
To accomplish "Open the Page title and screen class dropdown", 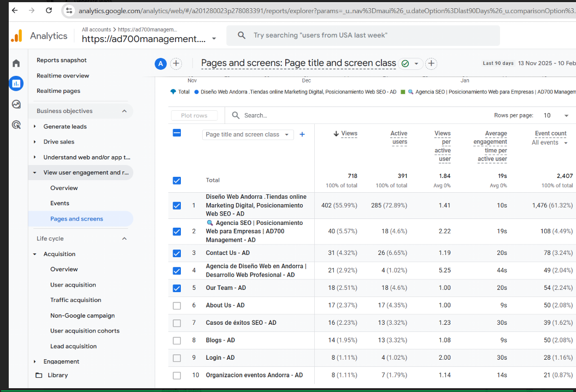I will coord(248,135).
